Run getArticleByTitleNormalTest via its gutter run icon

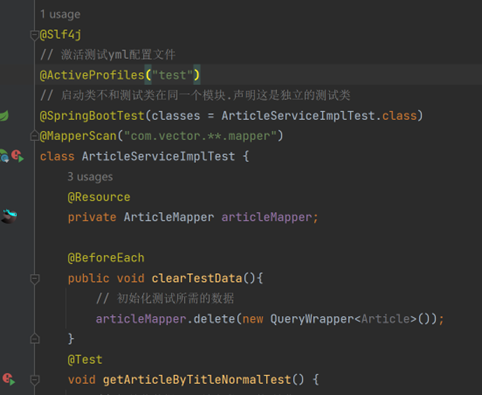[9, 379]
